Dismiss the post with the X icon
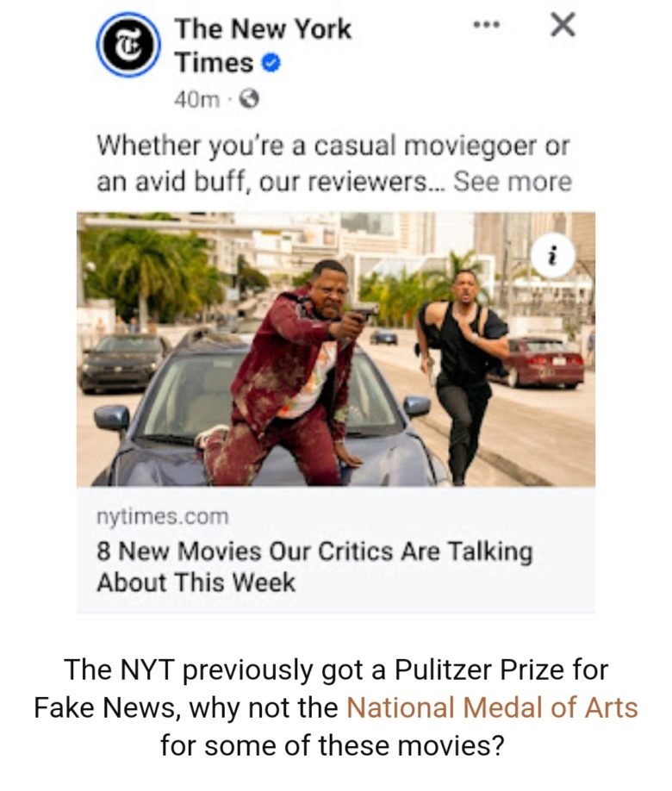Viewport: 672px width, 791px height. coord(563,25)
